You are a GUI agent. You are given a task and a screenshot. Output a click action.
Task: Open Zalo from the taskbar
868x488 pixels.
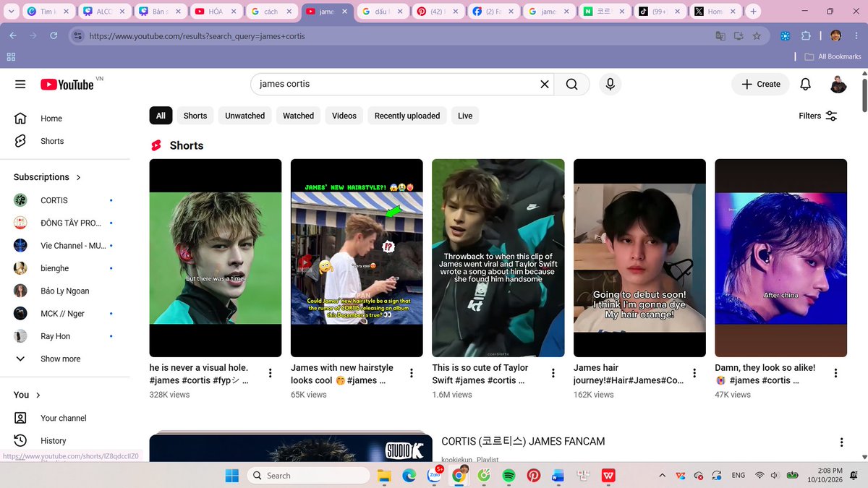tap(434, 476)
